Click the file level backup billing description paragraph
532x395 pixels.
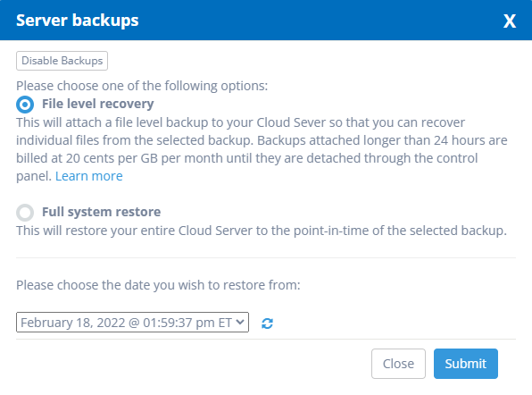(x=262, y=149)
